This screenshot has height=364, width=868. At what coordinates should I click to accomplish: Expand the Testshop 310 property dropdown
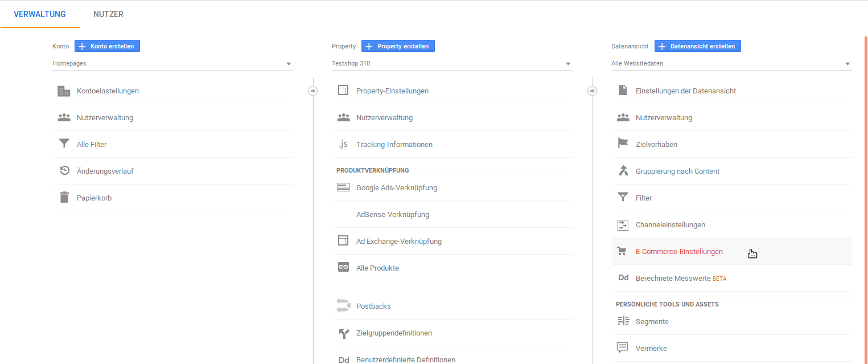point(451,64)
